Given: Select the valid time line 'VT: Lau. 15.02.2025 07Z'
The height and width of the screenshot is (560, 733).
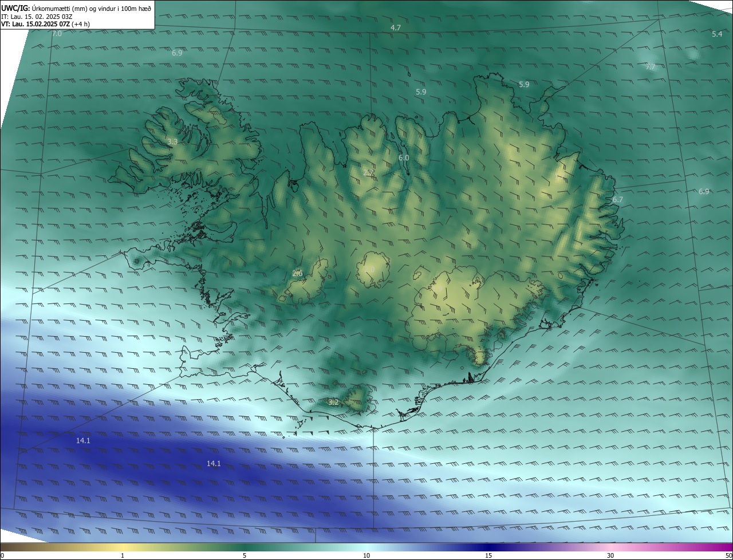Looking at the screenshot, I should pos(36,25).
